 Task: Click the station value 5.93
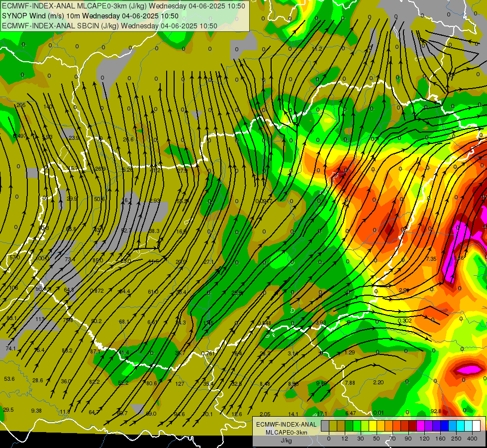click(47, 137)
